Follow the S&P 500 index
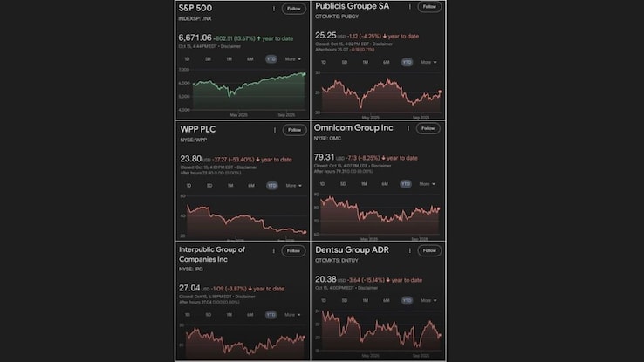Viewport: 644px width, 362px height. pos(294,8)
